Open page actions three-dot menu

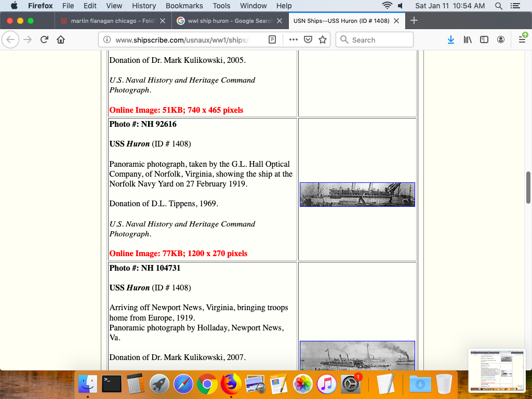[293, 40]
